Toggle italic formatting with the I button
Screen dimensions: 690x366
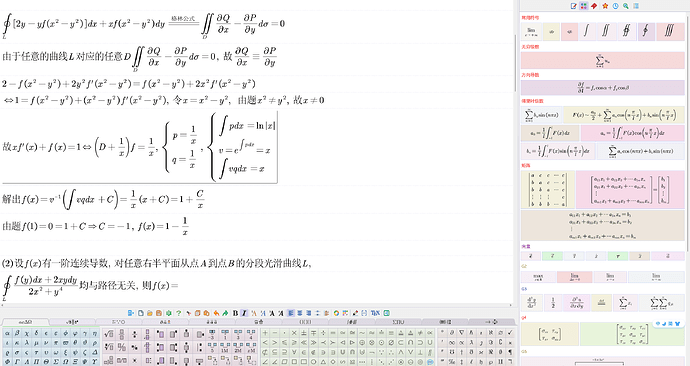pos(244,313)
